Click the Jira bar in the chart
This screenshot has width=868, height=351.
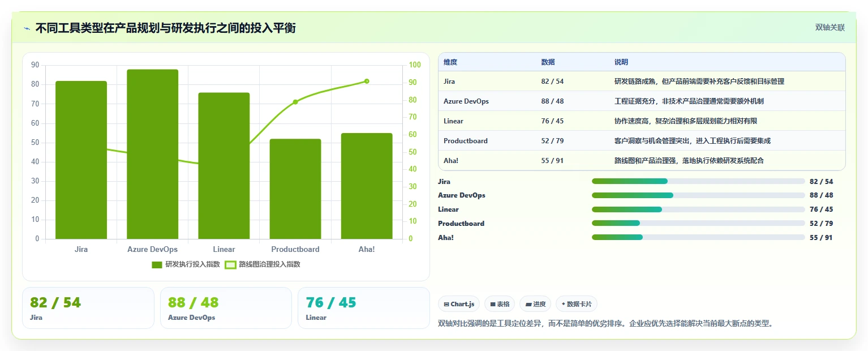[x=81, y=160]
